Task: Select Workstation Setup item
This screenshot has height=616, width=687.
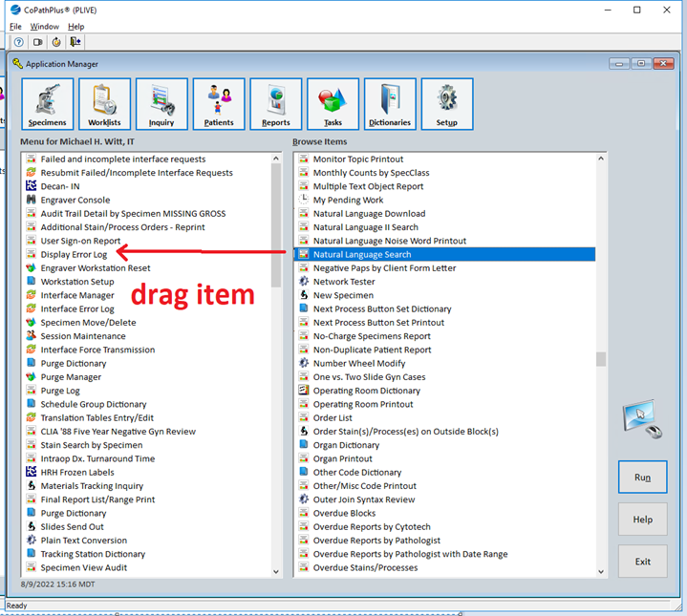Action: pos(77,282)
